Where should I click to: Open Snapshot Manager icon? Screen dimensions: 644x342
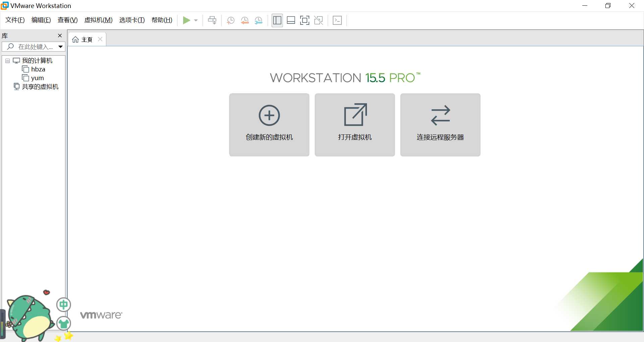[x=258, y=20]
